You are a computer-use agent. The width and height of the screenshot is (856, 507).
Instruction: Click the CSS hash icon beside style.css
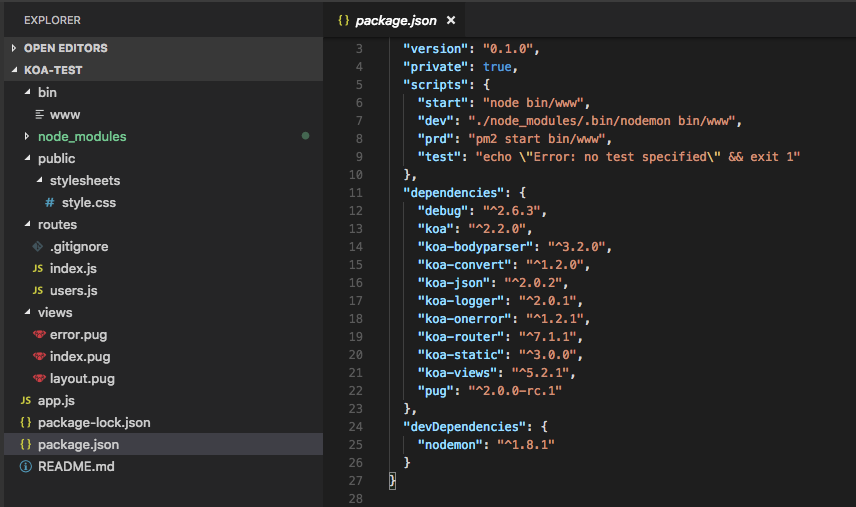[50, 202]
